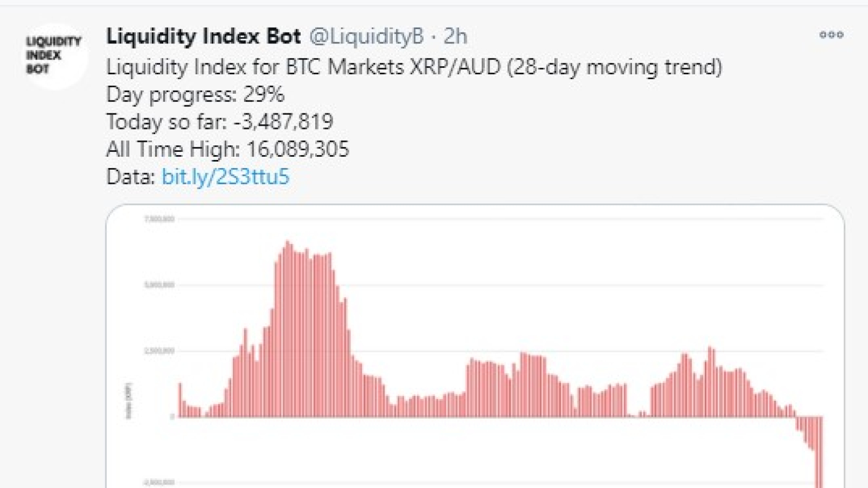Click the -2,500,000 y-axis label
The height and width of the screenshot is (488, 868).
[159, 482]
